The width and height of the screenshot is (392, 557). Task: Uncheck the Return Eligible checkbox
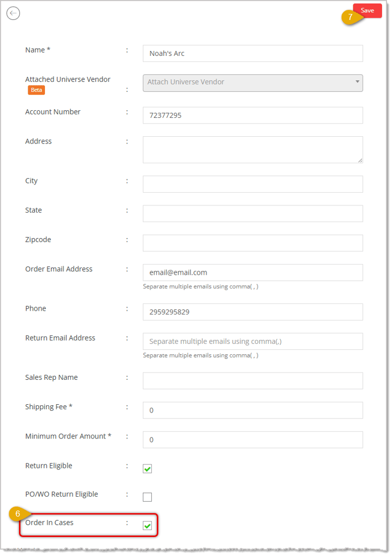pos(147,469)
